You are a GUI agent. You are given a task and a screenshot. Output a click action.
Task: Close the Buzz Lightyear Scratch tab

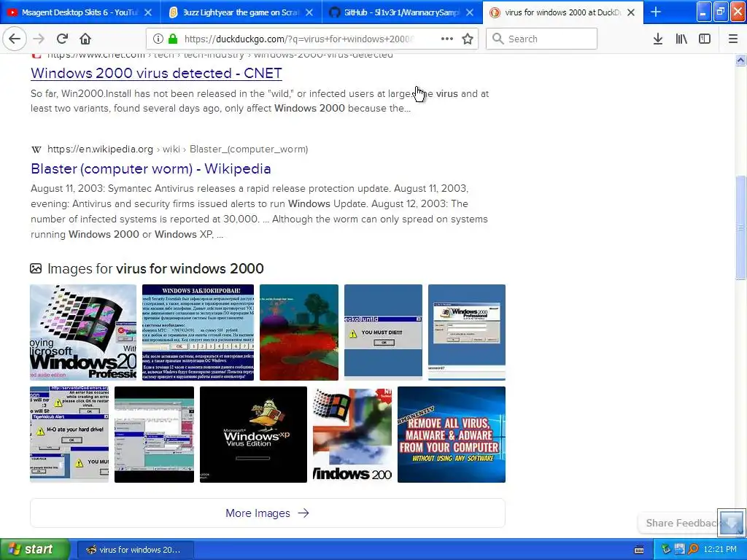pos(309,12)
